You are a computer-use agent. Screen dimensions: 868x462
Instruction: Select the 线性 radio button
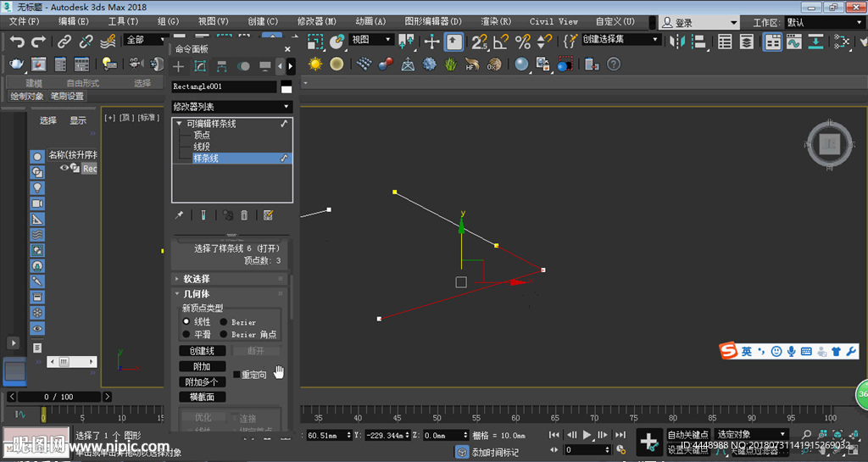186,321
